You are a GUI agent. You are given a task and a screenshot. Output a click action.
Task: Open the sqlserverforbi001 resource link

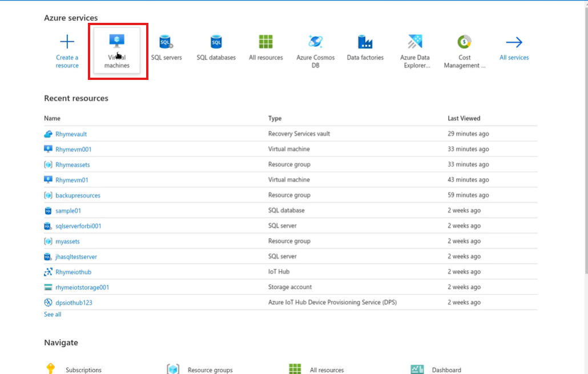point(78,226)
